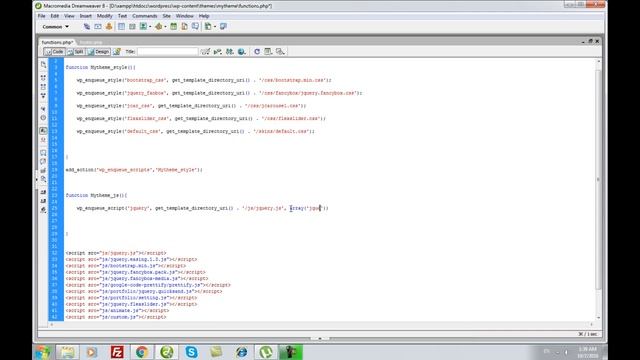Click the vertical scrollbar of the code editor
The image size is (640, 360).
tap(598, 180)
